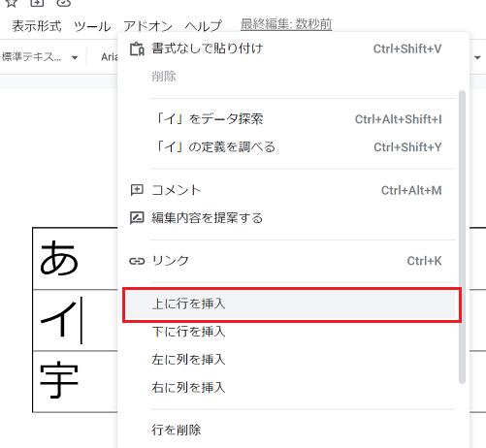Click the dropdown arrow at toolbar's right edge
Image resolution: width=486 pixels, height=448 pixels.
pos(477,58)
